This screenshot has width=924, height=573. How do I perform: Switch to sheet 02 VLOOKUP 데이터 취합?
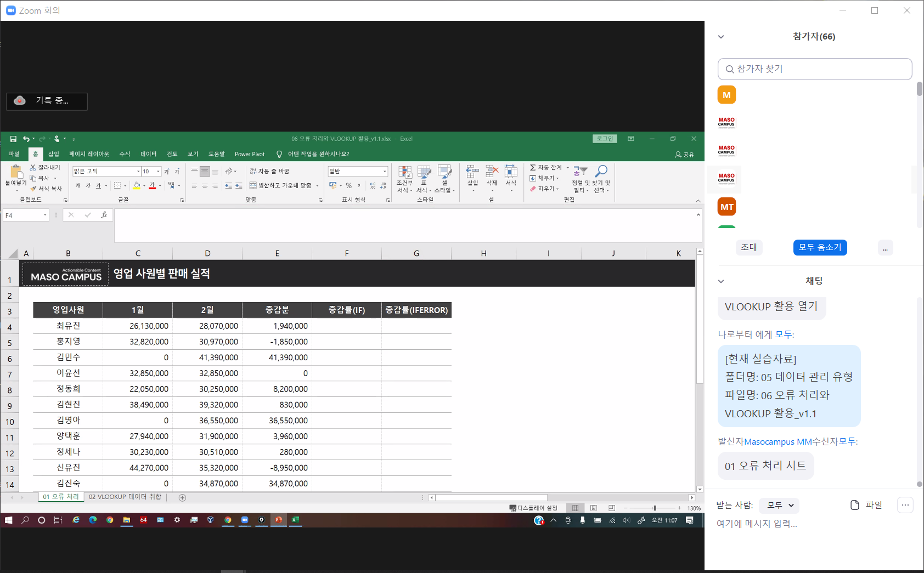(125, 497)
